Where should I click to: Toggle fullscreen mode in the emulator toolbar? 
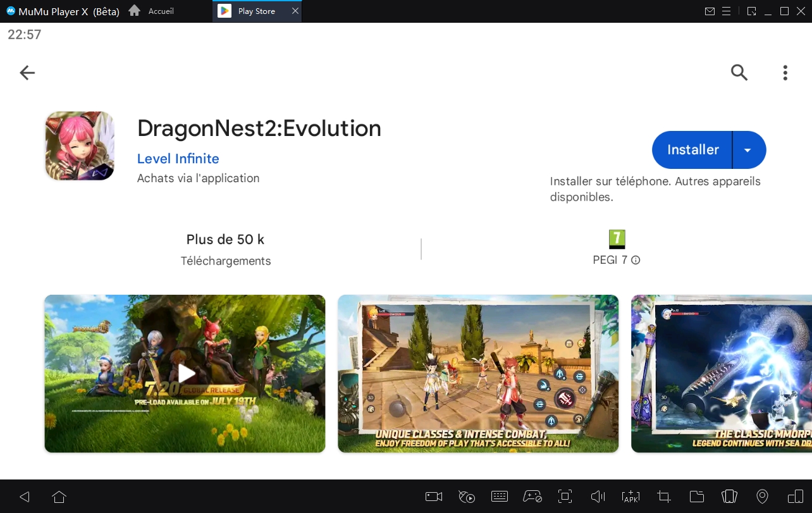tap(565, 497)
